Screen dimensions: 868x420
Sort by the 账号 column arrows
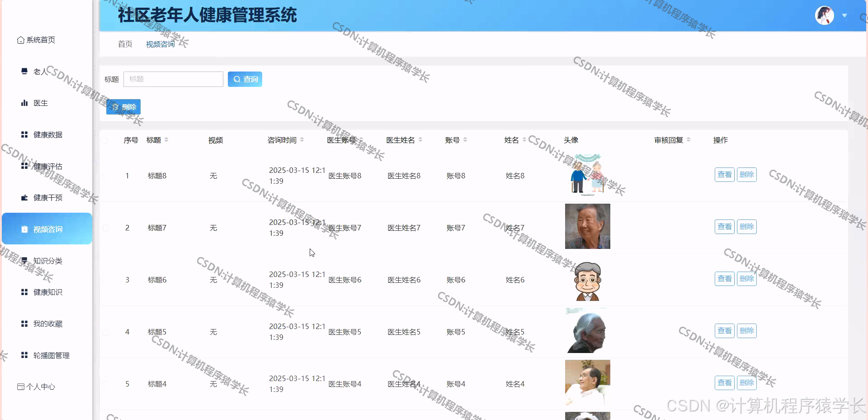(x=465, y=140)
